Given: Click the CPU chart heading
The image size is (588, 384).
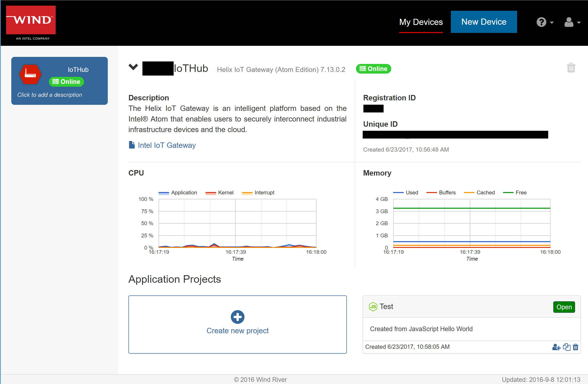Looking at the screenshot, I should click(x=136, y=173).
